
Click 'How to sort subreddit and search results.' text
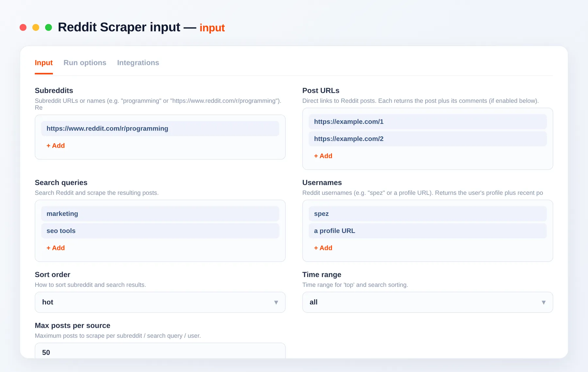pos(90,285)
